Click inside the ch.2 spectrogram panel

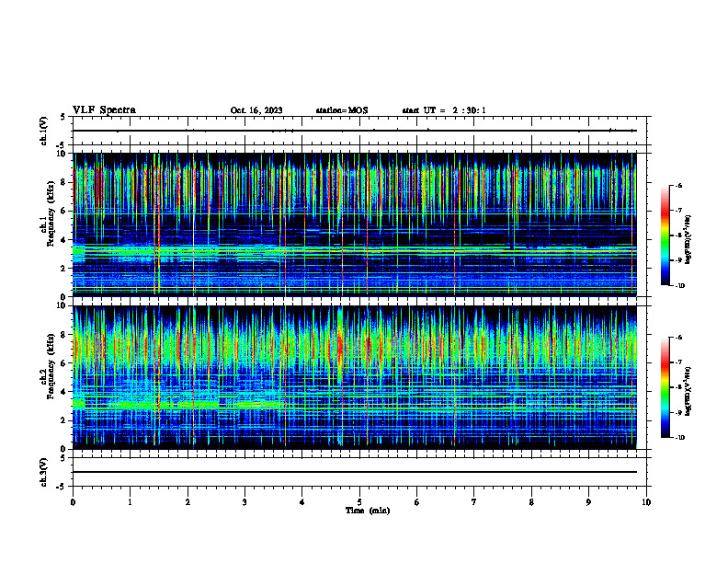[x=355, y=377]
